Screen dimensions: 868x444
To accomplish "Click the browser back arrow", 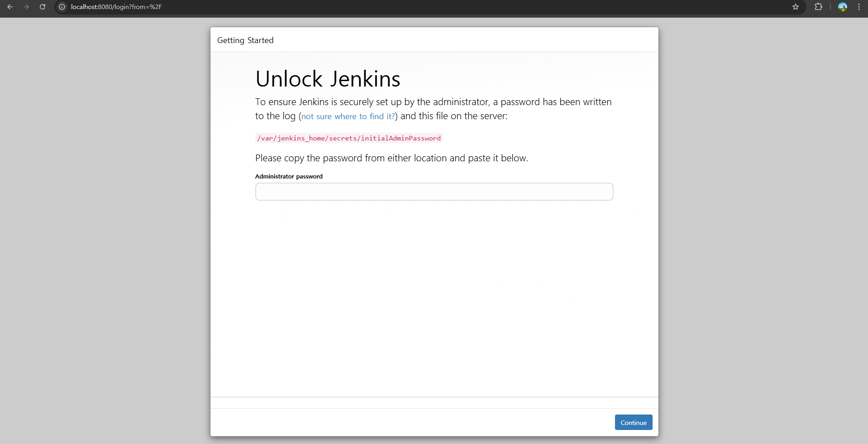I will [x=10, y=7].
